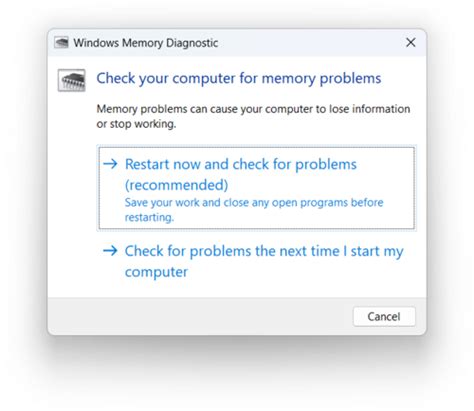Click the Check your computer for memory problems heading

click(239, 79)
